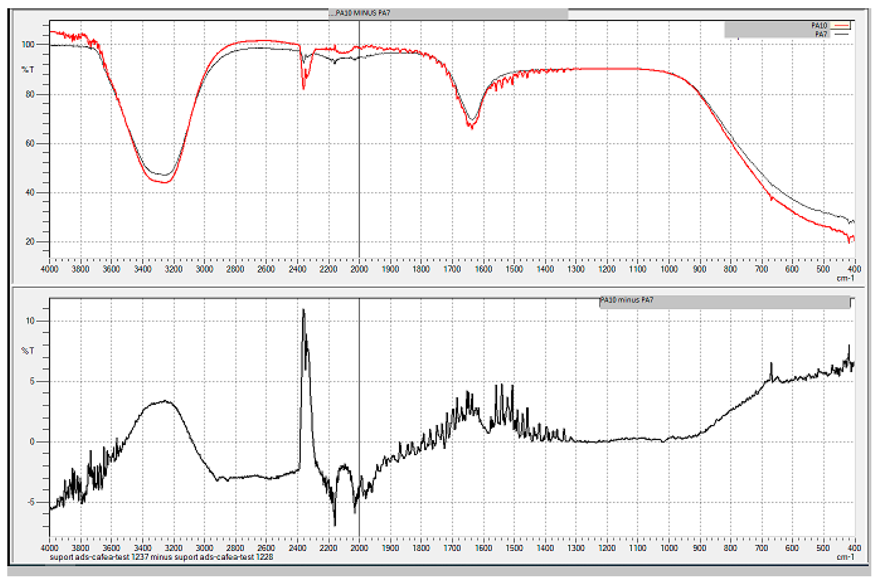Click the 100 tick label on upper y-axis
Image resolution: width=880 pixels, height=588 pixels.
click(x=28, y=45)
